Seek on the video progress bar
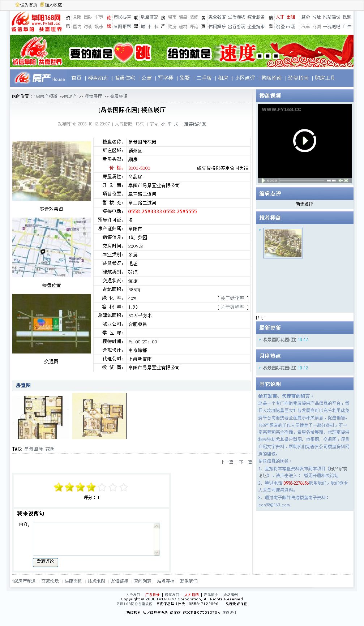 tap(302, 180)
